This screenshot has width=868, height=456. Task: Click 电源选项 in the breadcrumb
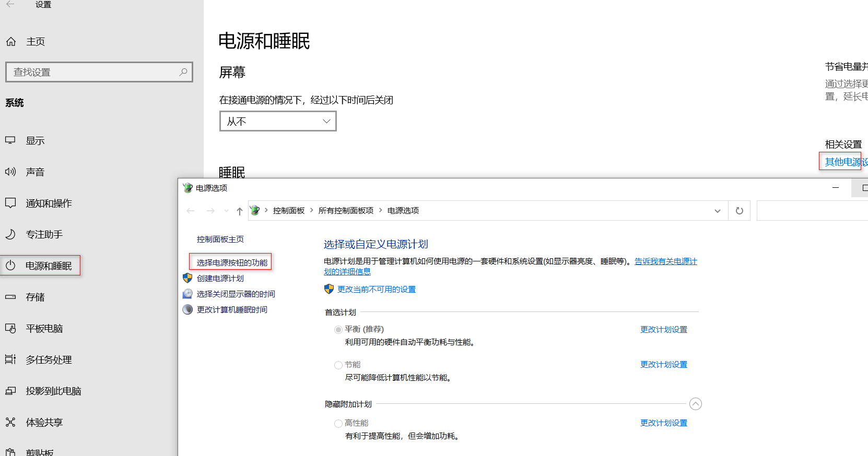click(403, 210)
